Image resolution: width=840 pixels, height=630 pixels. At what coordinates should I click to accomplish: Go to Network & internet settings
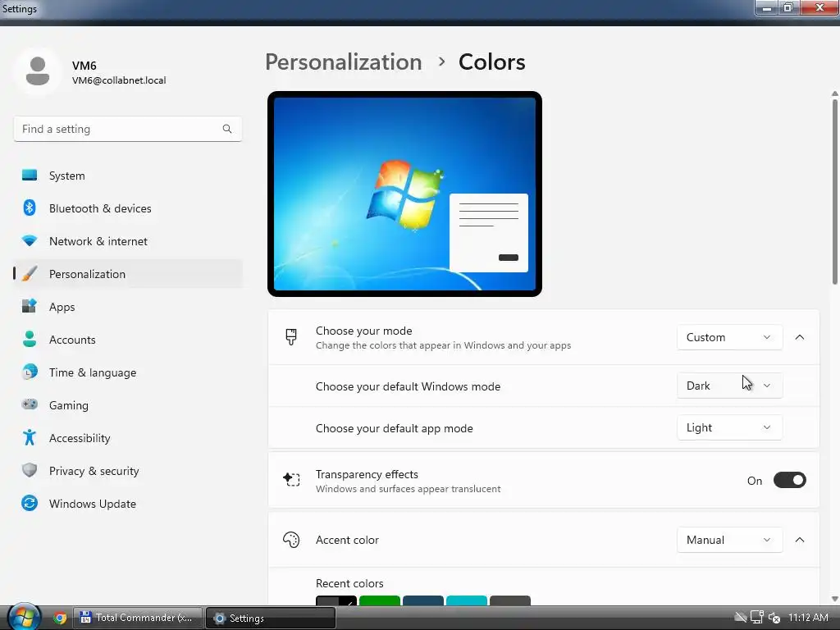click(x=127, y=241)
